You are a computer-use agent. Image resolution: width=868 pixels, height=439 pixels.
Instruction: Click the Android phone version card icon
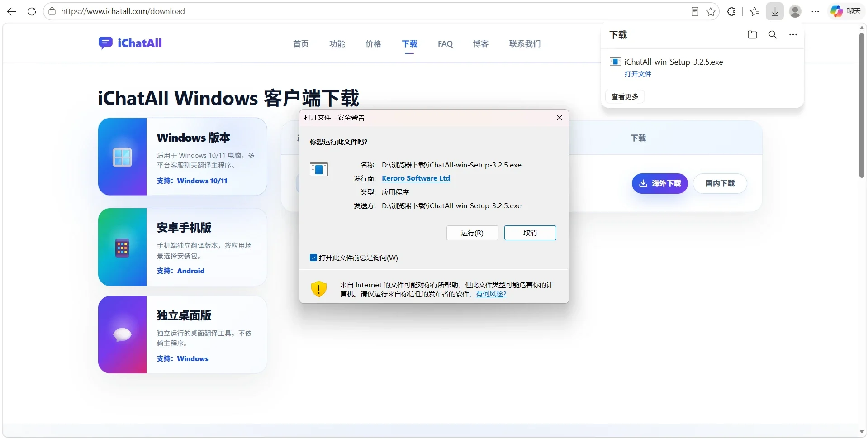[122, 248]
